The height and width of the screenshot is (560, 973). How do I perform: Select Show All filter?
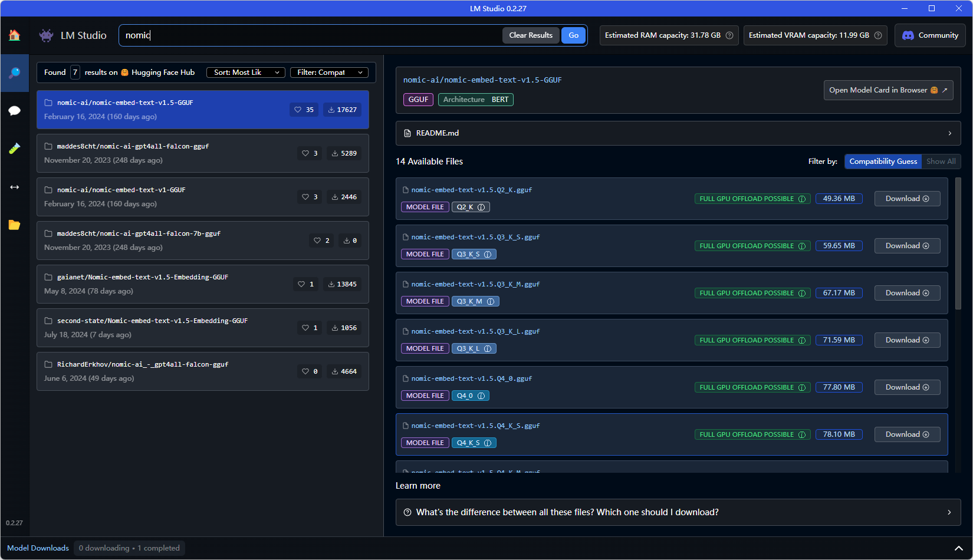[941, 162]
